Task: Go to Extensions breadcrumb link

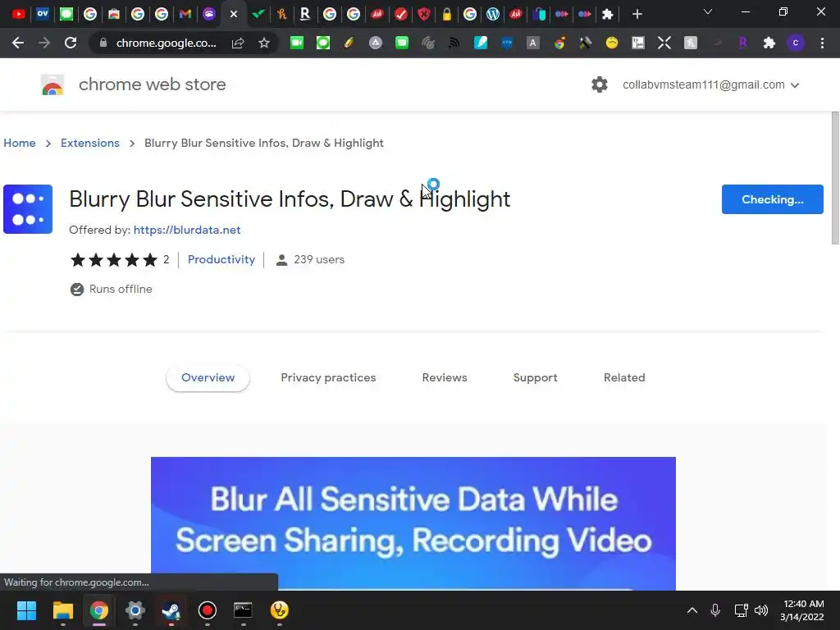Action: click(x=90, y=143)
